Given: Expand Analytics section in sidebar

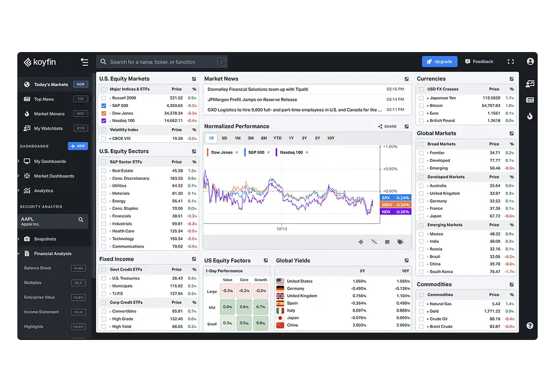Looking at the screenshot, I should pyautogui.click(x=18, y=191).
